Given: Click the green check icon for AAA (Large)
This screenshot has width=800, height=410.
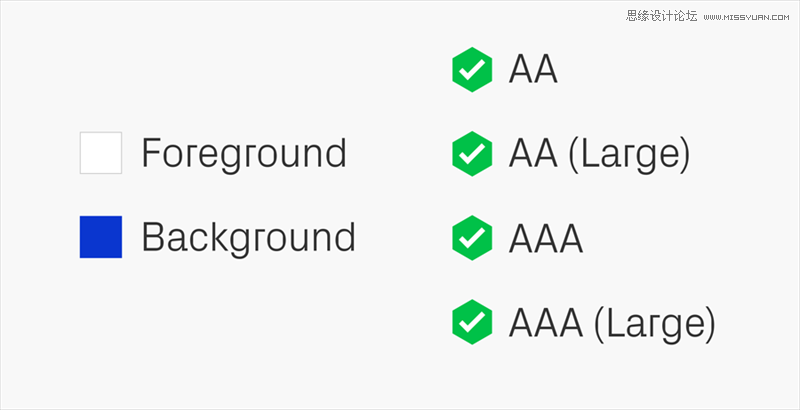Looking at the screenshot, I should pyautogui.click(x=472, y=322).
